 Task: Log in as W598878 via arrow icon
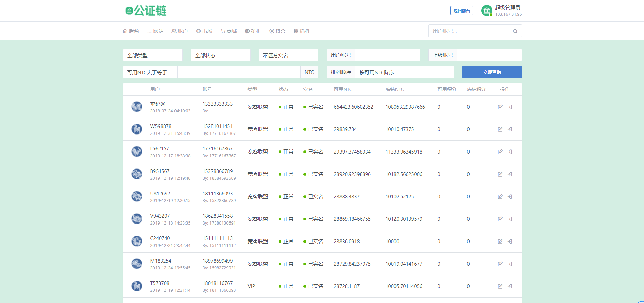point(510,129)
